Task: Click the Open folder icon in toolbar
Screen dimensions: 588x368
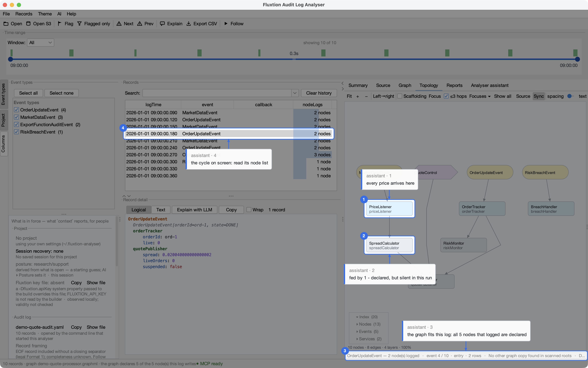Action: point(6,24)
